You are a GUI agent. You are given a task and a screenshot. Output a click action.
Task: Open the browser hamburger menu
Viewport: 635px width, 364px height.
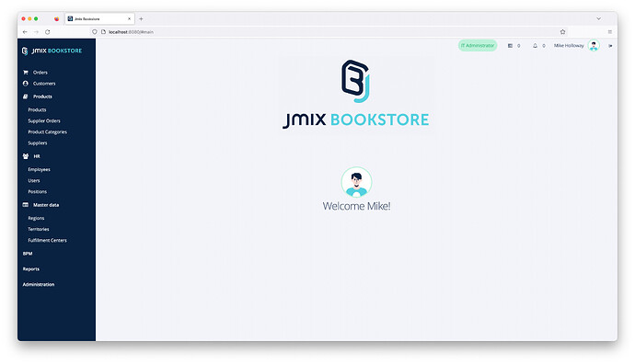click(x=609, y=32)
